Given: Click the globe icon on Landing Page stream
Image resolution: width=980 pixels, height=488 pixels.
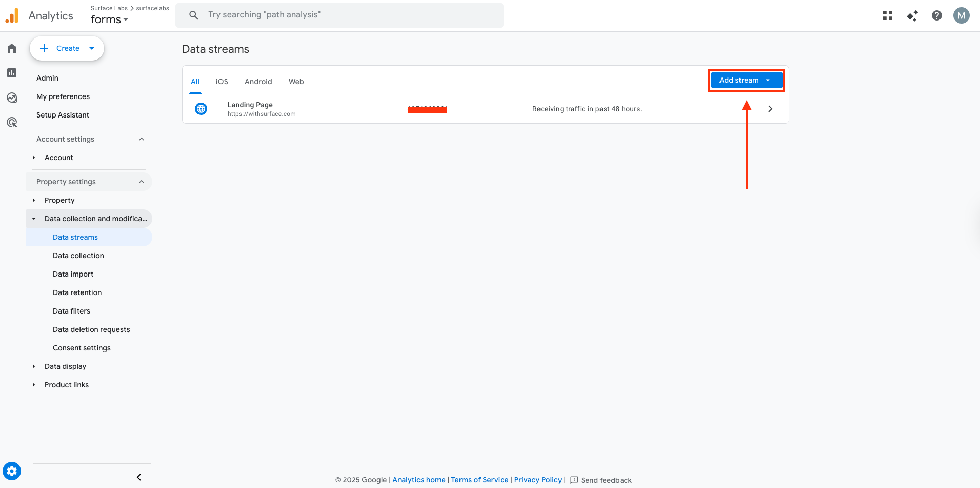Looking at the screenshot, I should [x=201, y=108].
